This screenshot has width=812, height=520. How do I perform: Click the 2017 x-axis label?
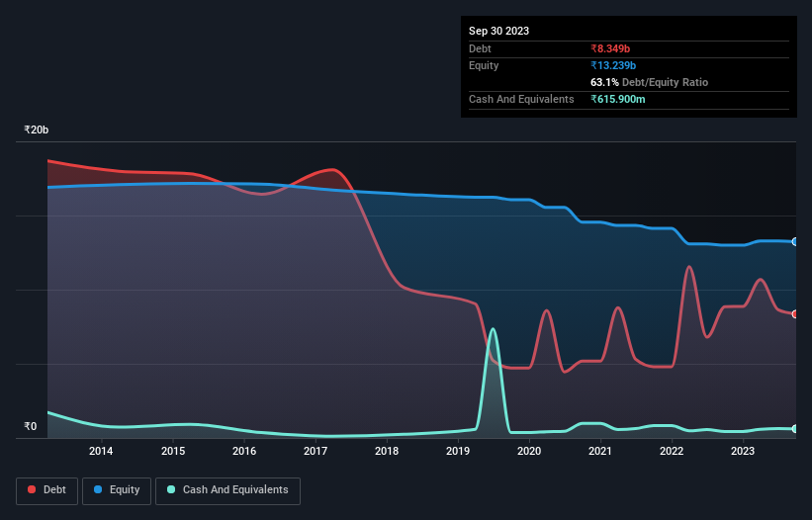coord(316,451)
